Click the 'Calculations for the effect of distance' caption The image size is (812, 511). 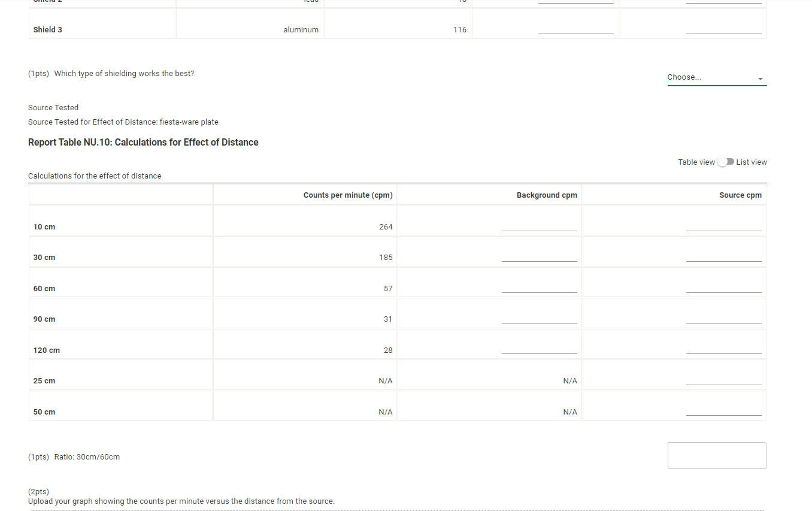pos(95,176)
